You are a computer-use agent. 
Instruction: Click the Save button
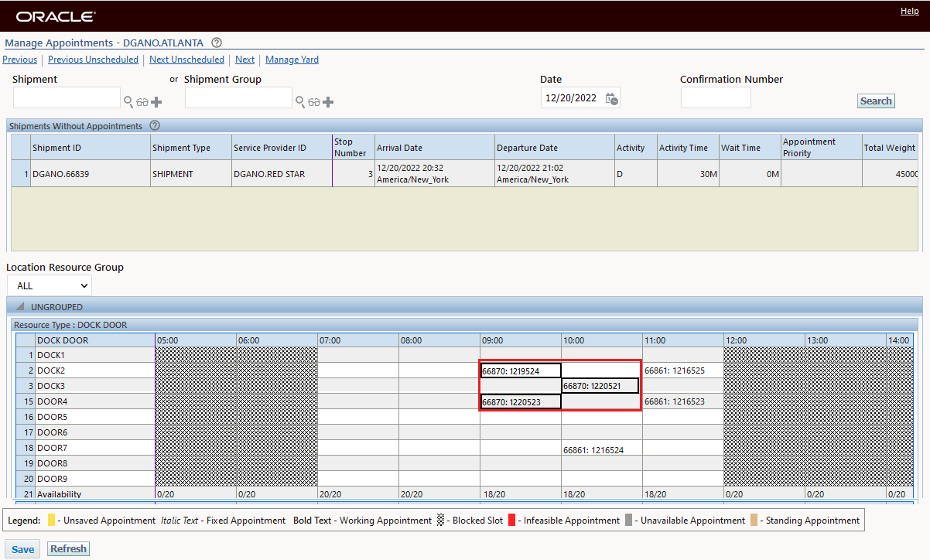22,549
